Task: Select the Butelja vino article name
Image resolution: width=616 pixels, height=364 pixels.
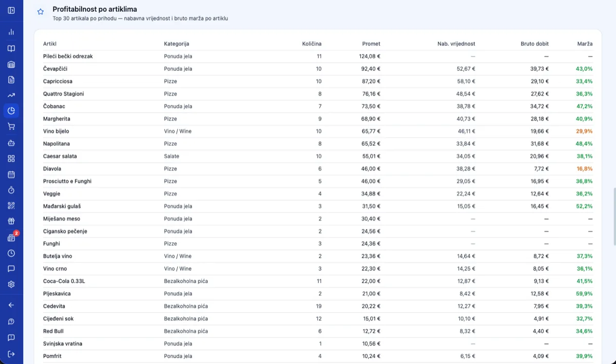Action: point(57,256)
